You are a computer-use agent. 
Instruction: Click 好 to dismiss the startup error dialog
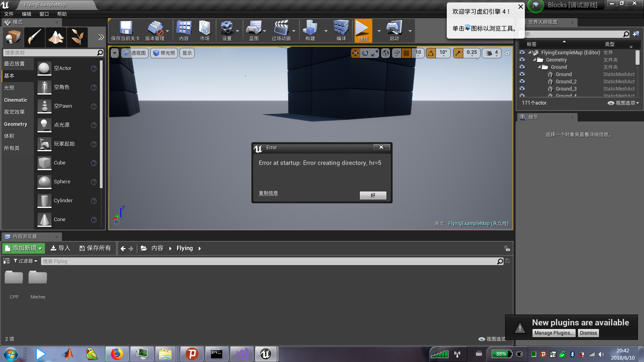(x=373, y=195)
